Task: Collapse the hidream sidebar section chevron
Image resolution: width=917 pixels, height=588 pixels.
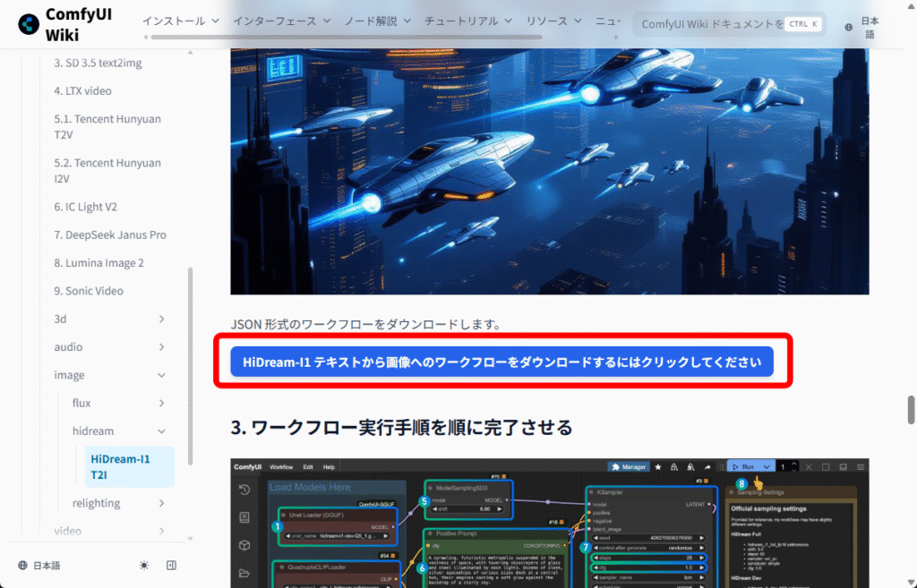Action: [x=161, y=430]
